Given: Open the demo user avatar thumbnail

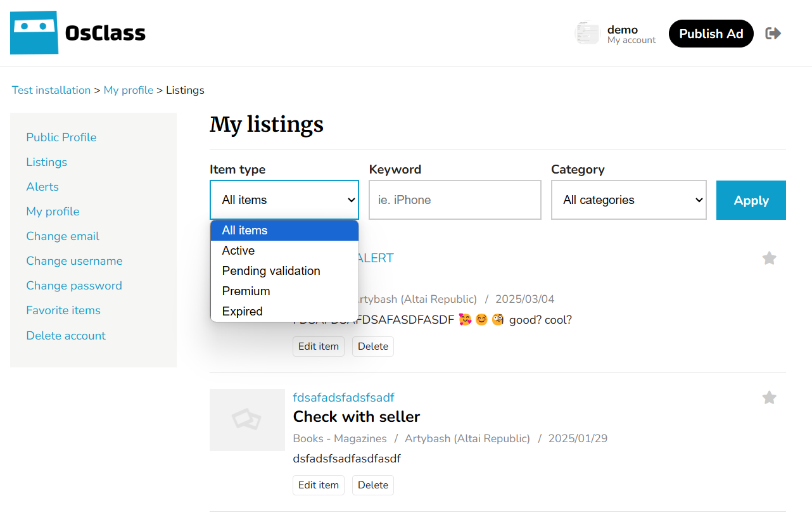Looking at the screenshot, I should pyautogui.click(x=587, y=34).
